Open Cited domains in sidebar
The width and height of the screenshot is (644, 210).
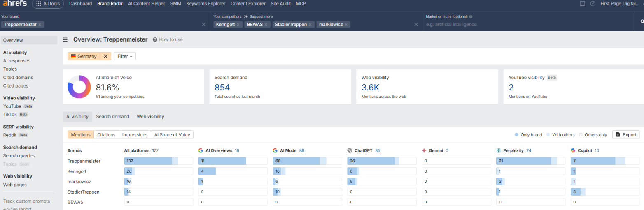coord(18,77)
